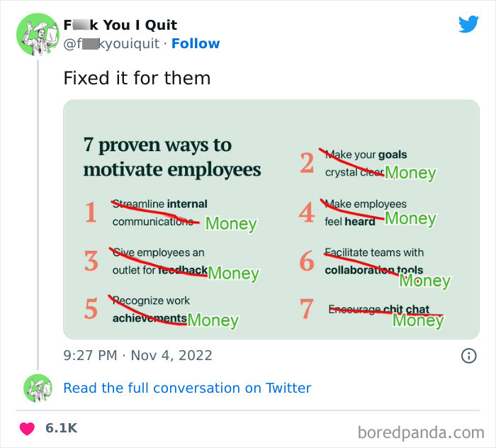The height and width of the screenshot is (448, 496).
Task: Click the author's @ handle
Action: (x=113, y=44)
